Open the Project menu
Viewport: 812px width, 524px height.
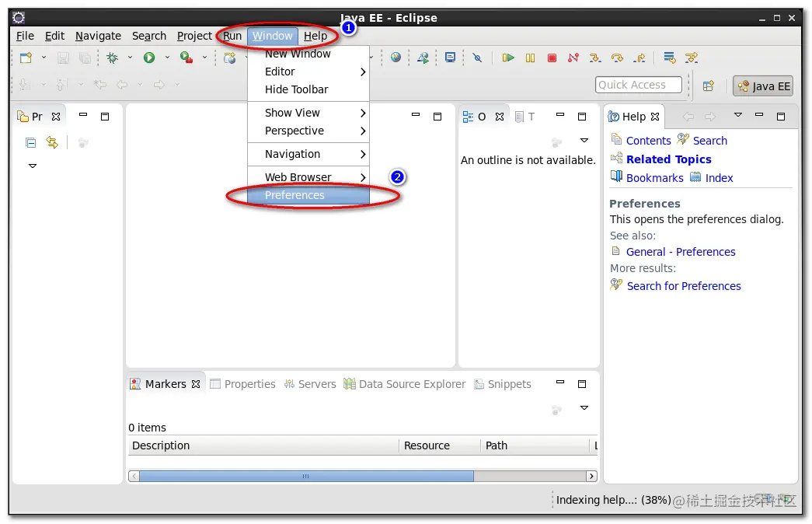(194, 36)
